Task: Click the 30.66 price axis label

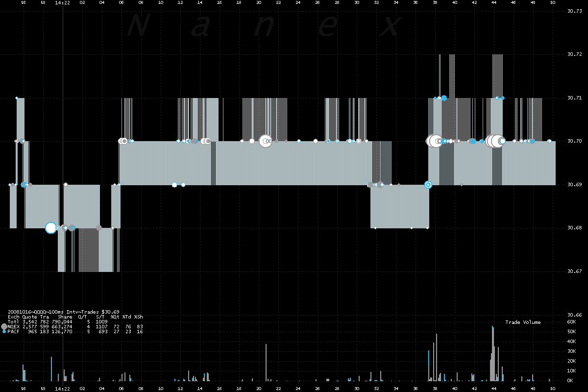Action: pyautogui.click(x=574, y=315)
